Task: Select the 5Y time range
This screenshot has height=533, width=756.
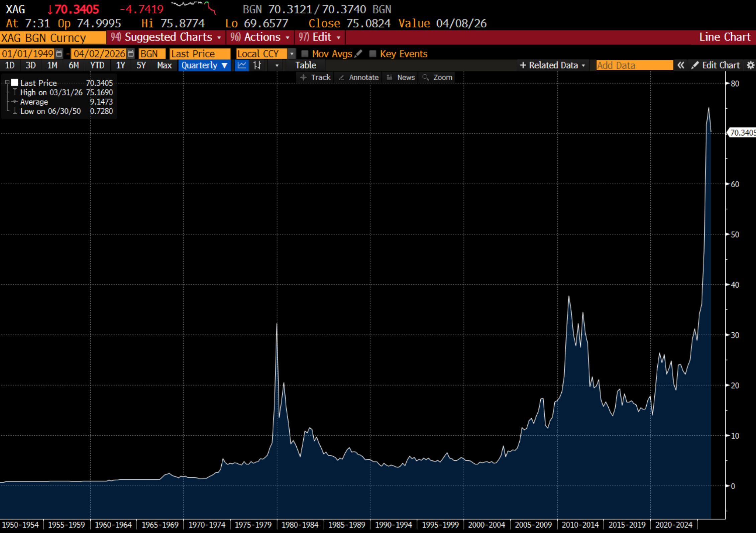Action: coord(141,65)
